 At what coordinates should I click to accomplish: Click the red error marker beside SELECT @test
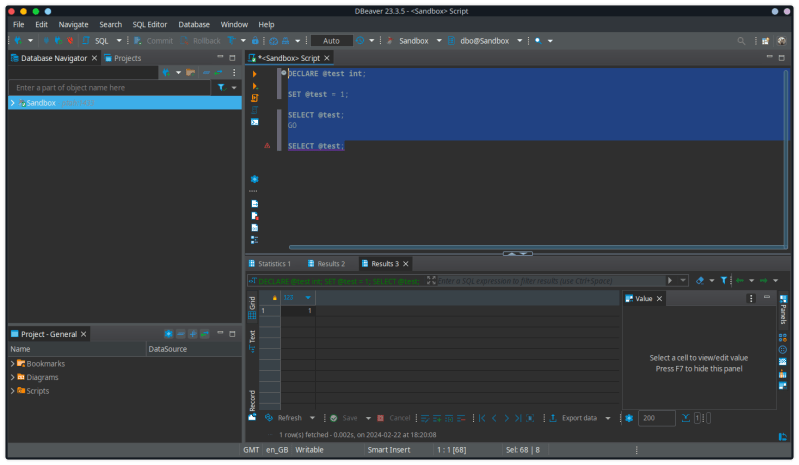[267, 146]
